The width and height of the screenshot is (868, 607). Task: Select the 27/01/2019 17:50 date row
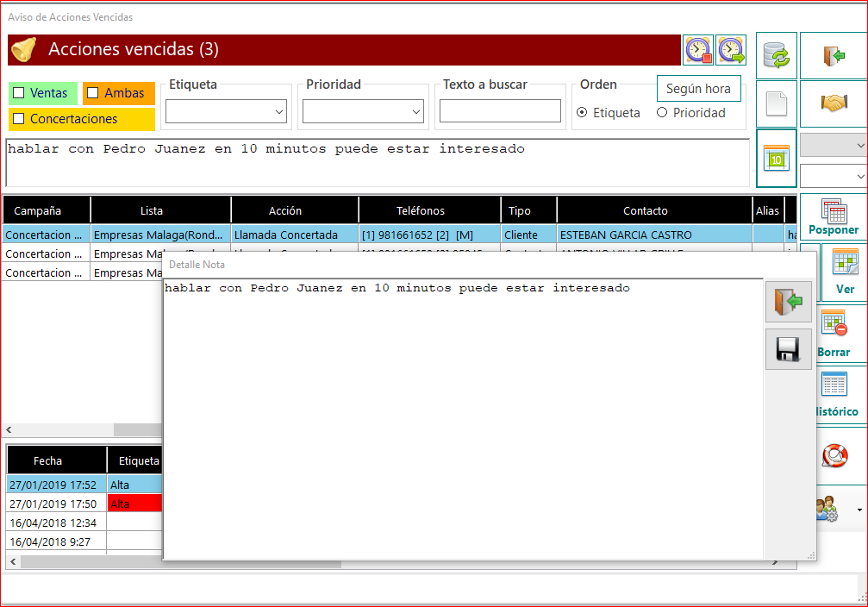pyautogui.click(x=56, y=504)
